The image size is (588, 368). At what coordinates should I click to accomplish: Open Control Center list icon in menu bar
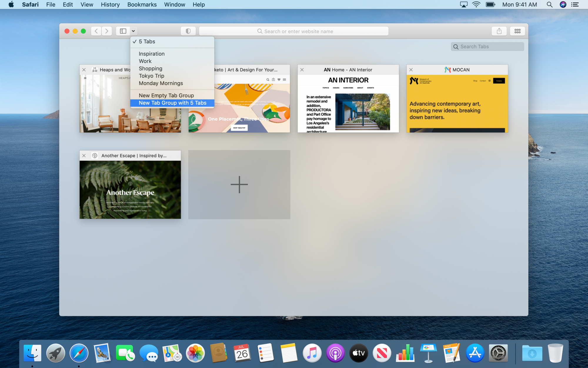[x=575, y=4]
